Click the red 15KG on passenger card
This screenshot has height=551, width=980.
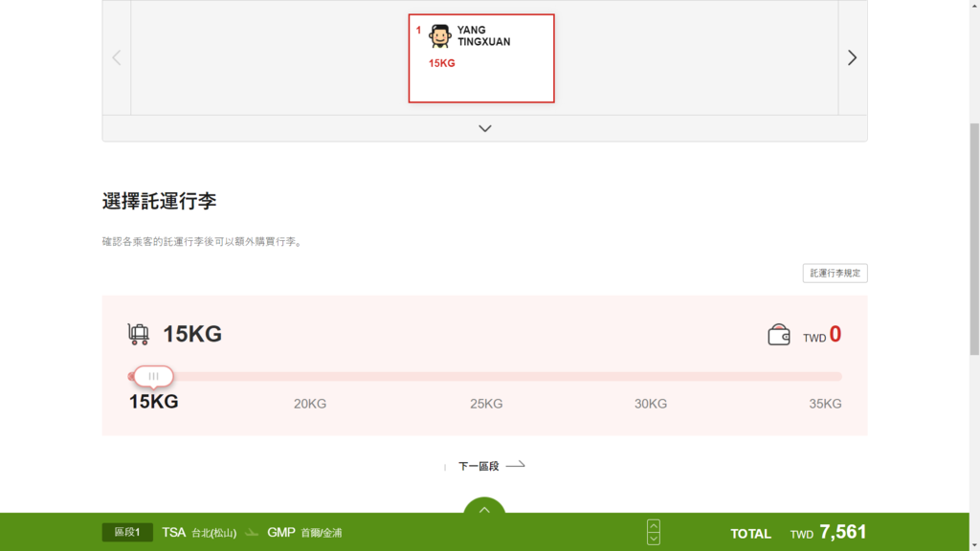[x=442, y=63]
